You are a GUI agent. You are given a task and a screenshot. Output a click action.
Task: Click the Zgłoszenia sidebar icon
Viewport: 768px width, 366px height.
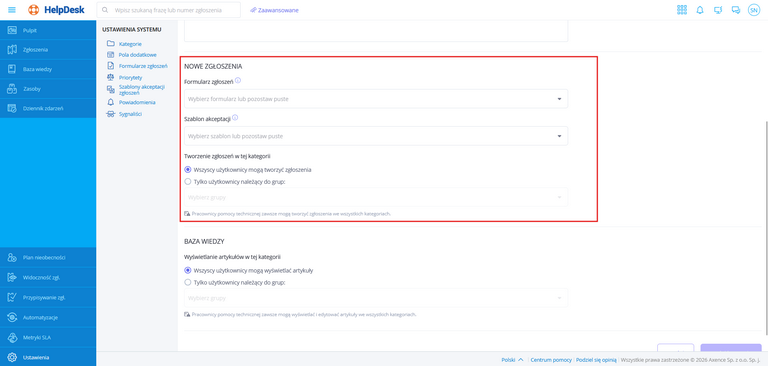(12, 49)
